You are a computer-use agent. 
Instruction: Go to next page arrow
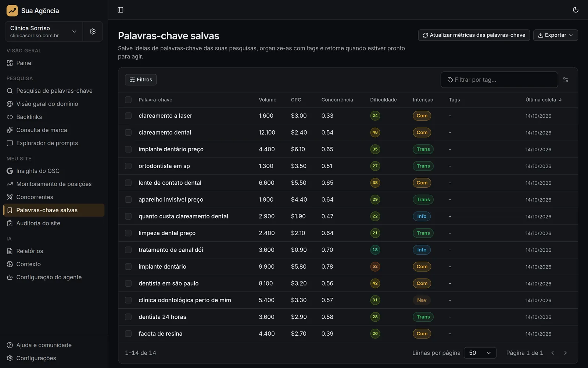[x=566, y=353]
